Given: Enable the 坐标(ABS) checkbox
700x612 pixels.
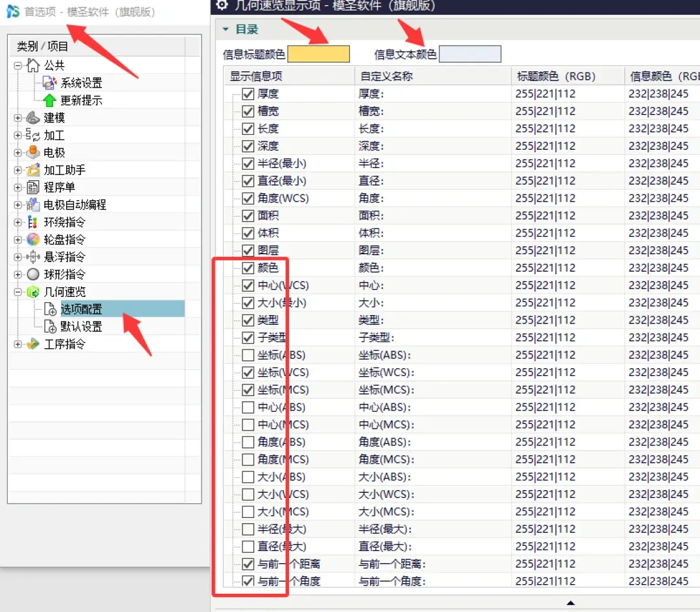Looking at the screenshot, I should 248,355.
